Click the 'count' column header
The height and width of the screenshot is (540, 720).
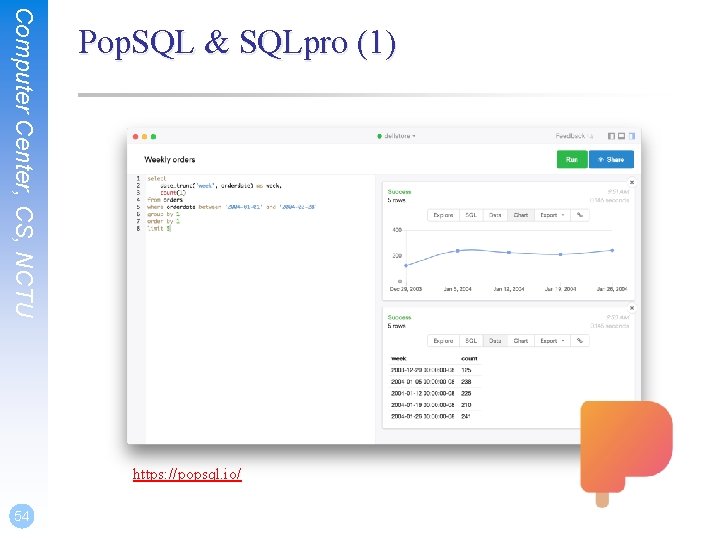tap(469, 358)
